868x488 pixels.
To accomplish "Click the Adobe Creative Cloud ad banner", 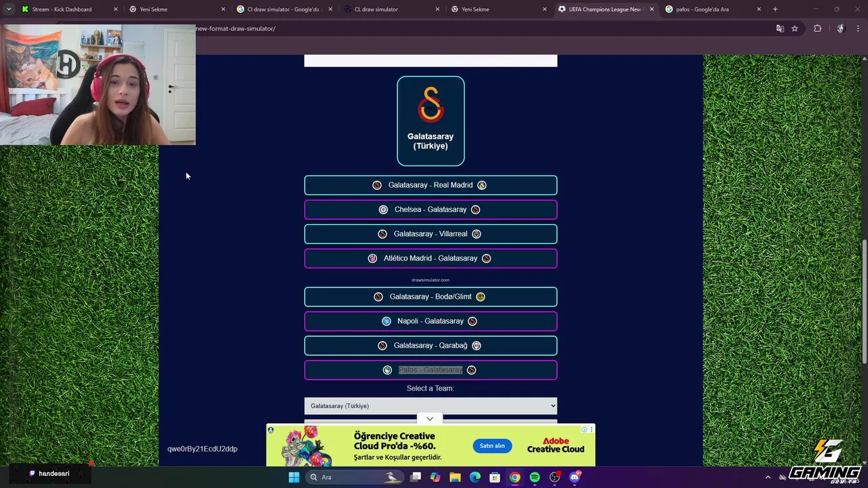I will 431,445.
